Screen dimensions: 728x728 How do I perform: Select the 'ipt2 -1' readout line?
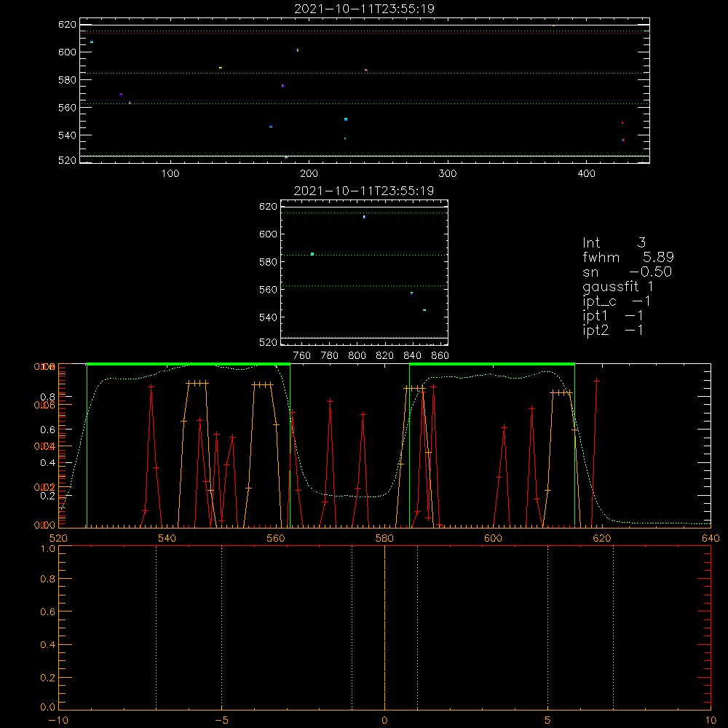(x=613, y=330)
